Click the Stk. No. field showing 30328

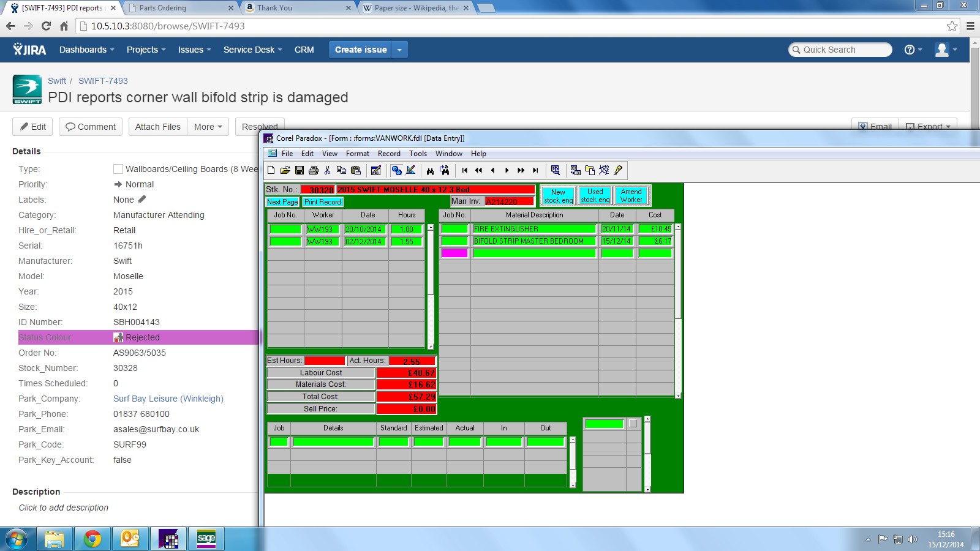(x=317, y=190)
